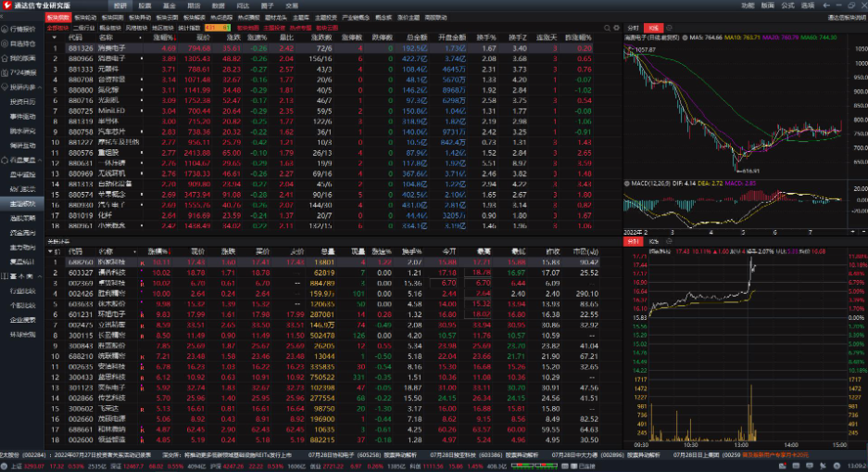Click the MACD indicator settings circle icon
868x472 pixels.
625,182
